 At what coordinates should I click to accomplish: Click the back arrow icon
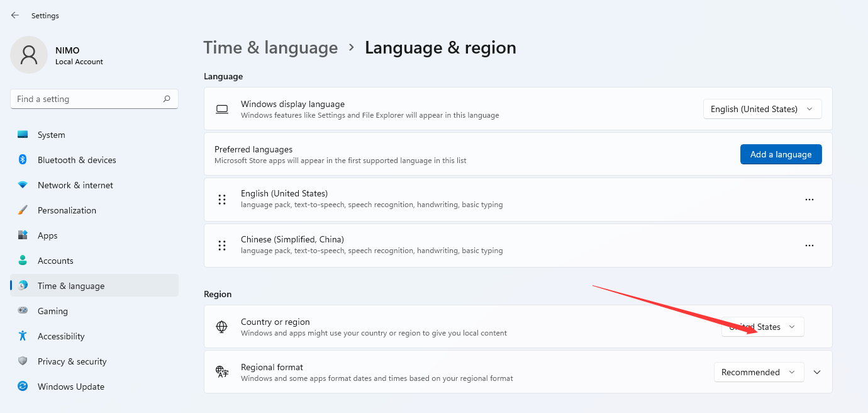(x=15, y=15)
